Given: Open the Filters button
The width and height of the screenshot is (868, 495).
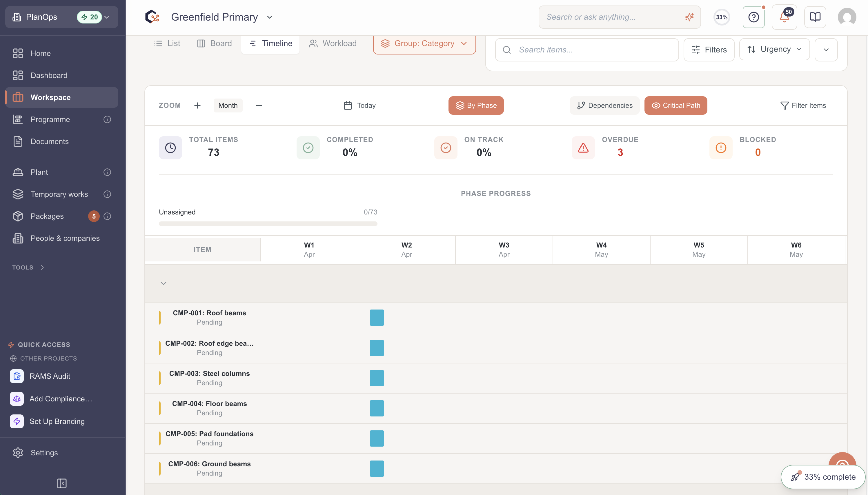Looking at the screenshot, I should click(709, 50).
